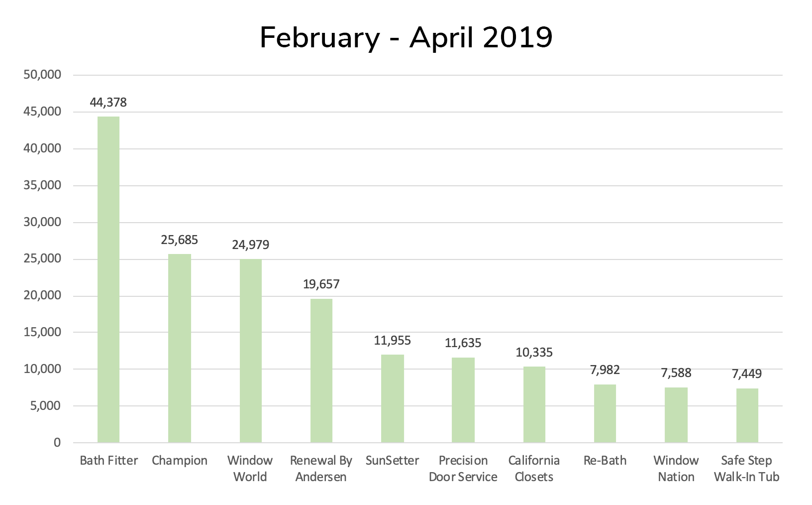Screen dimensions: 812x505
Task: Select the Champion bar
Action: [x=180, y=348]
